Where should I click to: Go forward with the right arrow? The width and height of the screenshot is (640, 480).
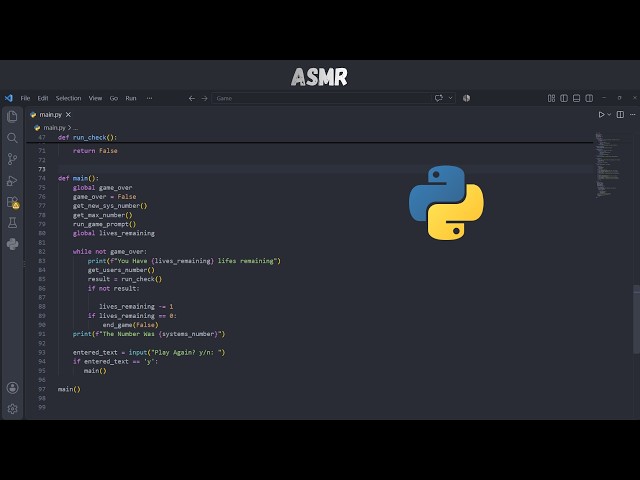204,98
